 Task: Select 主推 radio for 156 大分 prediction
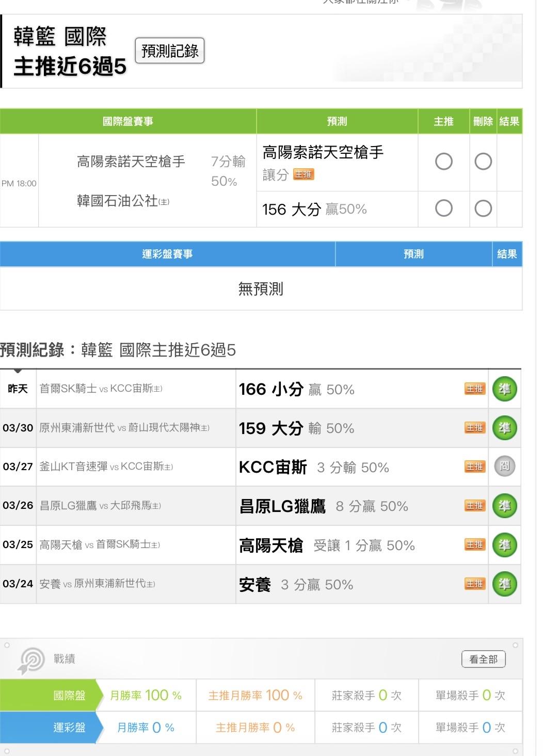click(443, 208)
